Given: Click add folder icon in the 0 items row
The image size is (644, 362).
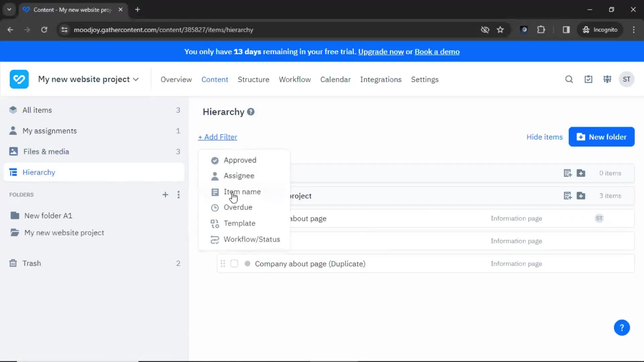Looking at the screenshot, I should click(581, 173).
